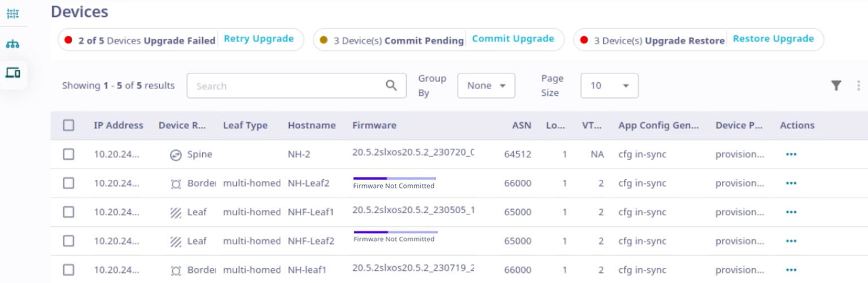The height and width of the screenshot is (283, 868).
Task: Check the NH-Leaf2 device row
Action: pos(68,183)
